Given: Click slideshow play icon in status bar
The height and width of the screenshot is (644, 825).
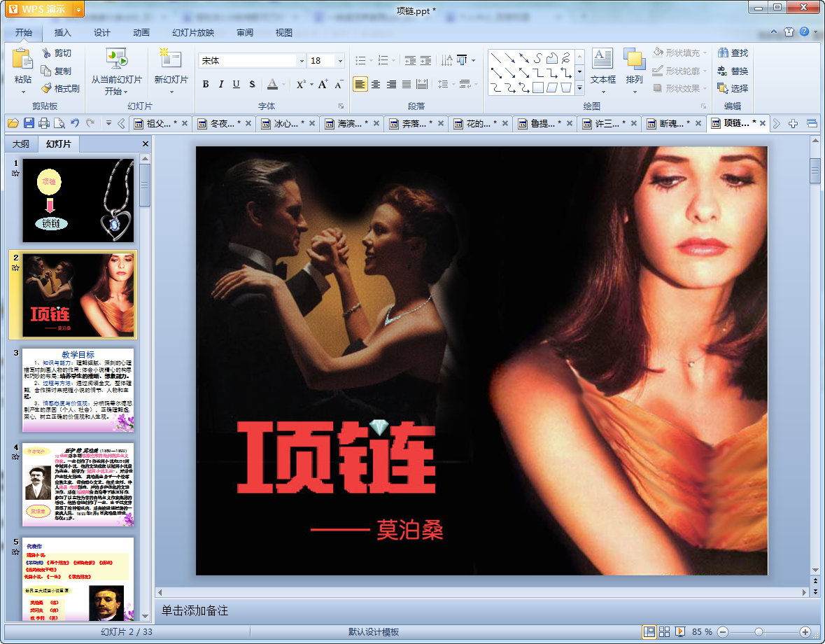Looking at the screenshot, I should point(679,631).
